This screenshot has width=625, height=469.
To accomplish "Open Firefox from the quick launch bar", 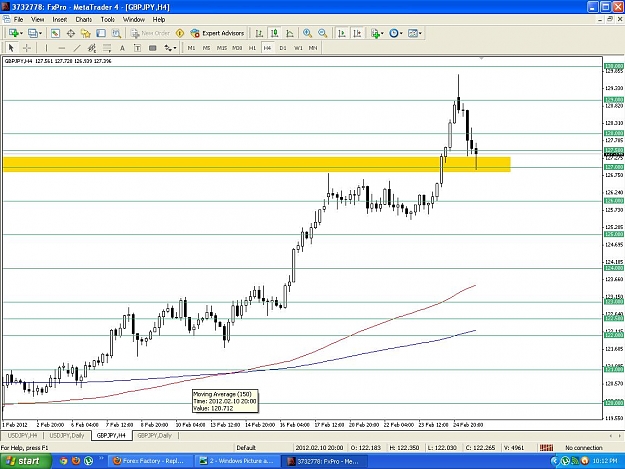I will coord(76,461).
